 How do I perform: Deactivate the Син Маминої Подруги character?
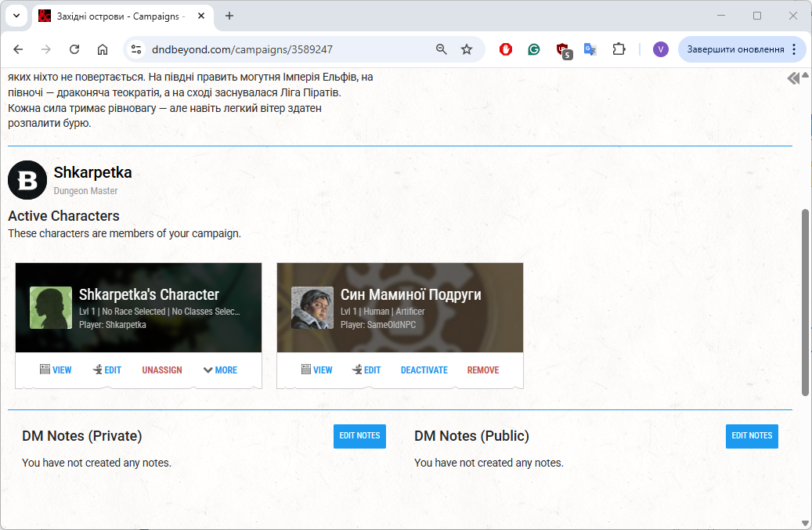tap(424, 370)
